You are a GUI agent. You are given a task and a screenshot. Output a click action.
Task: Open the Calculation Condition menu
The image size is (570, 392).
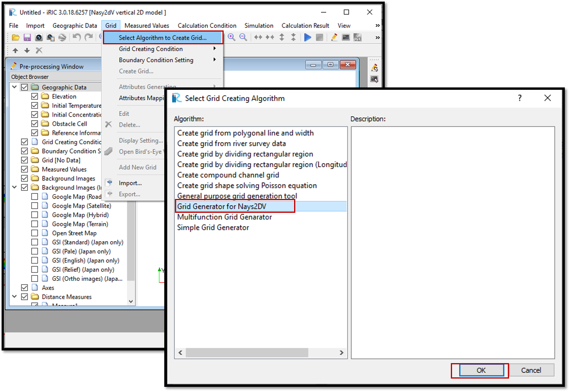[x=207, y=25]
